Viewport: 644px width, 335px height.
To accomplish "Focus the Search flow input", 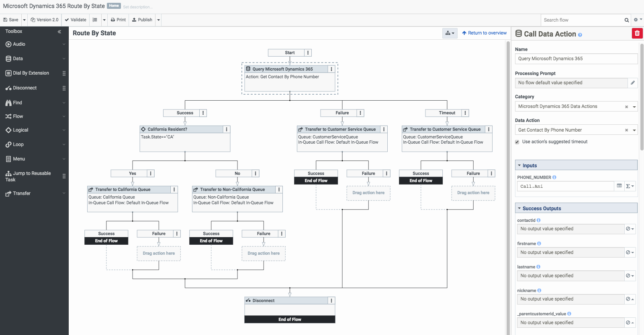I will (x=582, y=20).
